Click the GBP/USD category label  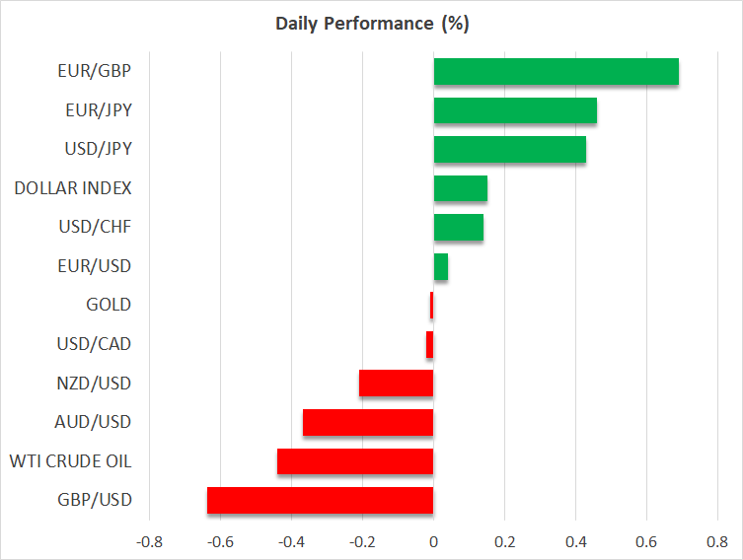click(94, 500)
